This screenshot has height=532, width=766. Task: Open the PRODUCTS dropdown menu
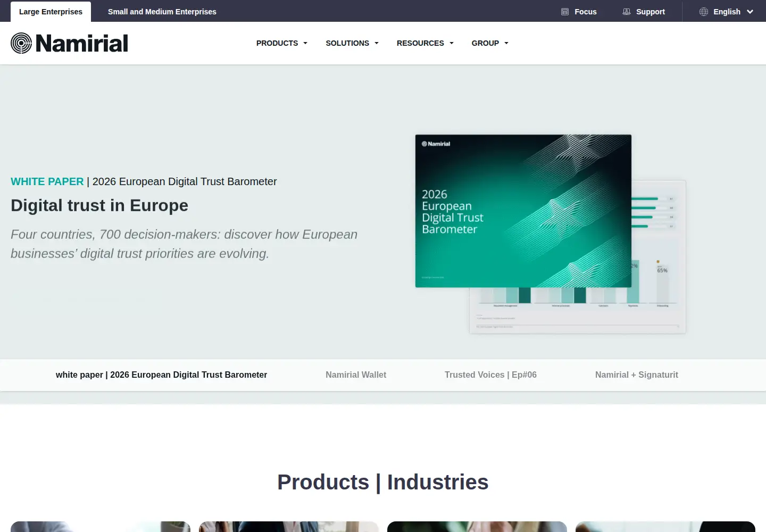282,43
